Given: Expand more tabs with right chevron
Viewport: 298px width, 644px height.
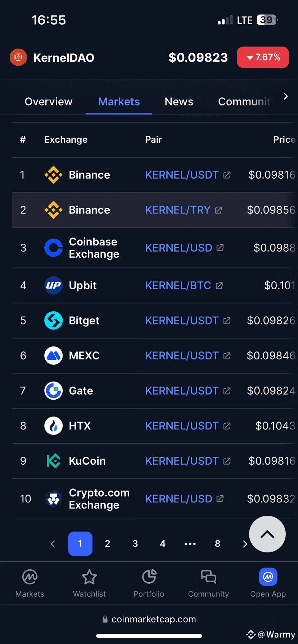Looking at the screenshot, I should coord(285,96).
